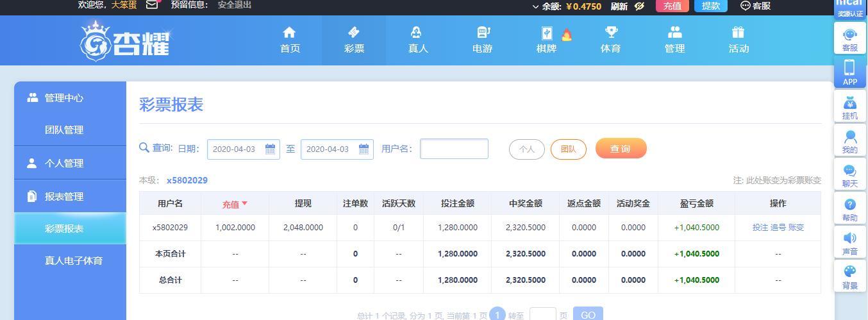This screenshot has height=320, width=868.
Task: Click the 提款 withdraw button
Action: [x=711, y=6]
